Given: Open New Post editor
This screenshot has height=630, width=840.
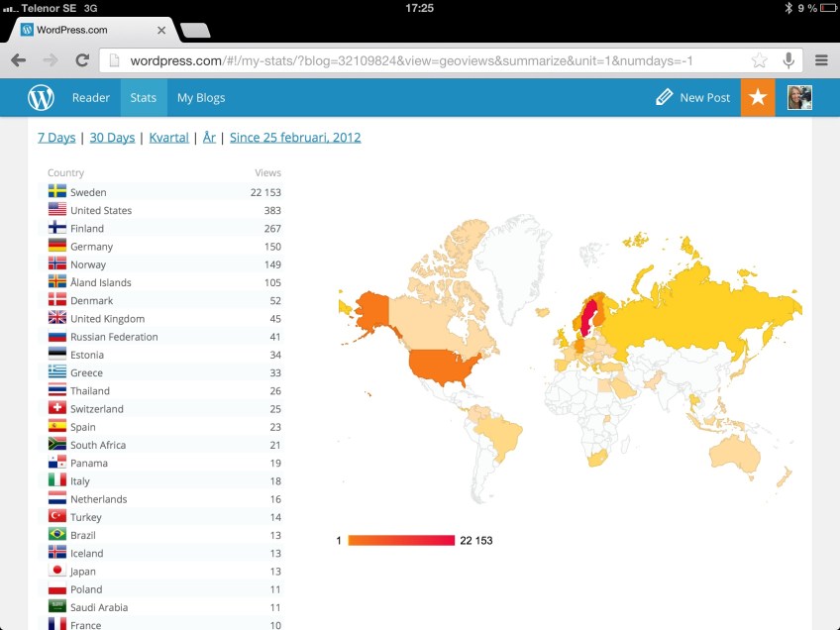Looking at the screenshot, I should pyautogui.click(x=693, y=98).
